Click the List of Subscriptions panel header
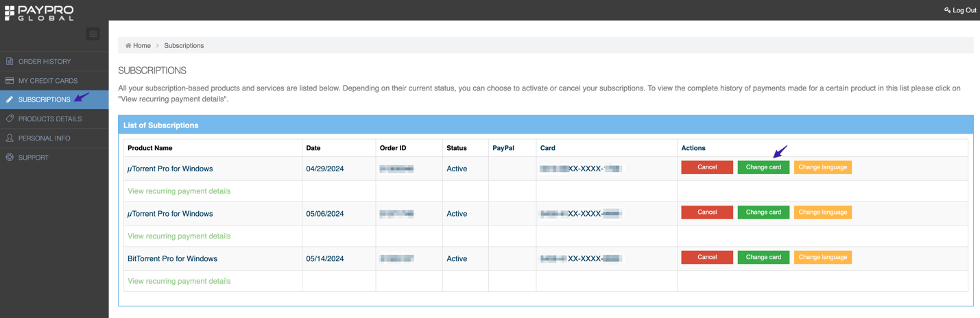Image resolution: width=980 pixels, height=318 pixels. click(x=546, y=125)
